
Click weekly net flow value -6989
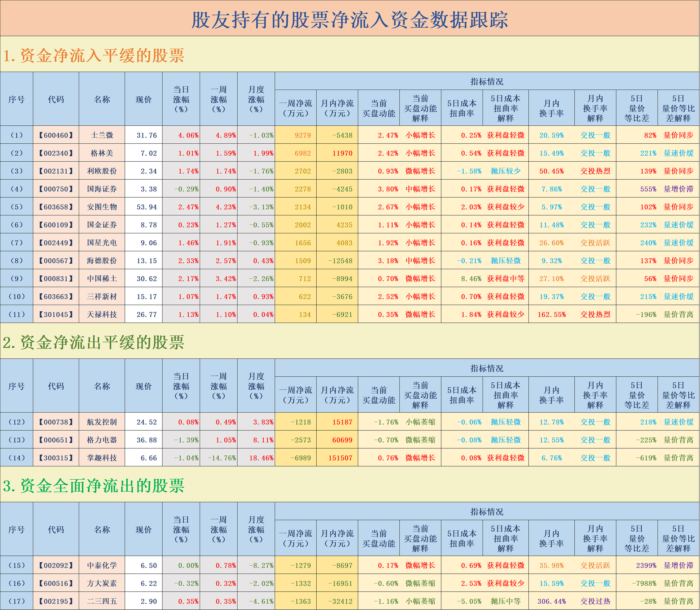click(301, 458)
